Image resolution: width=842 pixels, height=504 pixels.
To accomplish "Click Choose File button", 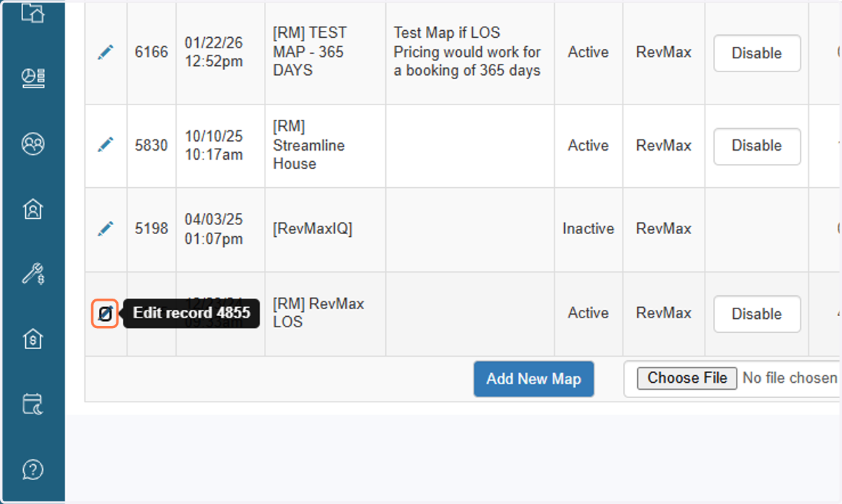I will click(x=687, y=378).
